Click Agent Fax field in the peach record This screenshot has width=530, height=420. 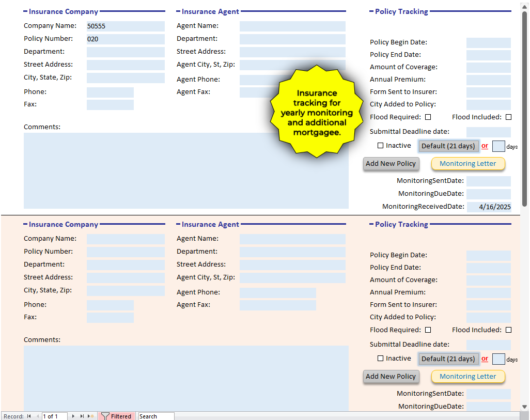[278, 305]
